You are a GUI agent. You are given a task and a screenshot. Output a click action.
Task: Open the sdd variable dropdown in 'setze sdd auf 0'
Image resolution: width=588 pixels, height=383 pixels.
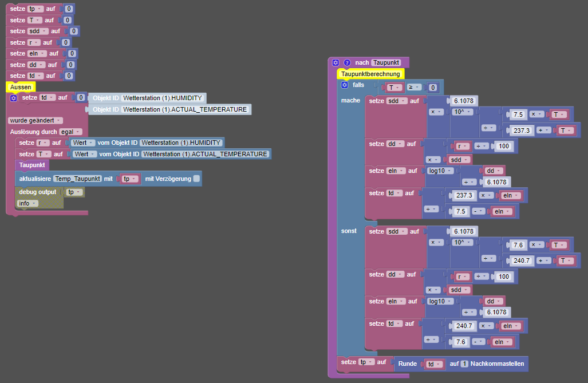click(x=38, y=31)
